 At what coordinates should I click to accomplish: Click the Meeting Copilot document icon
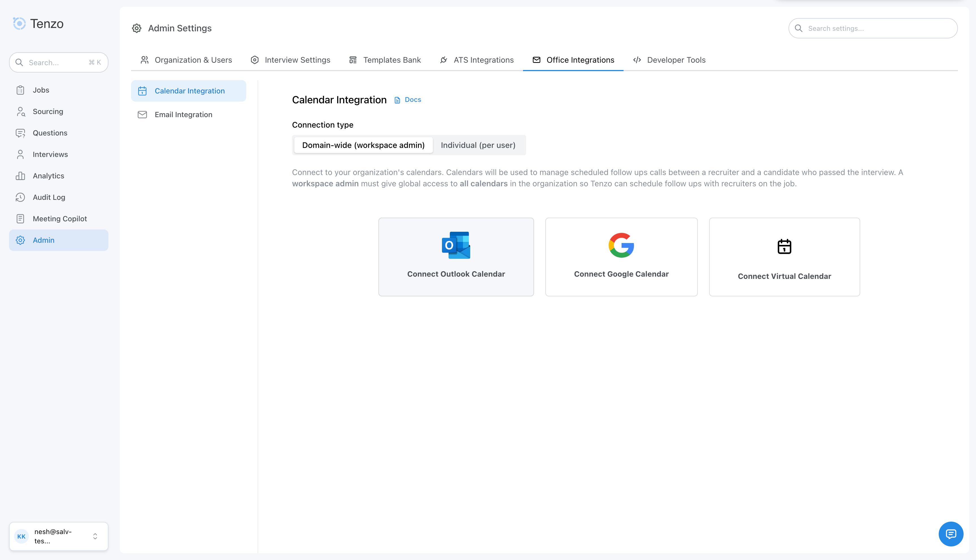[x=20, y=219]
